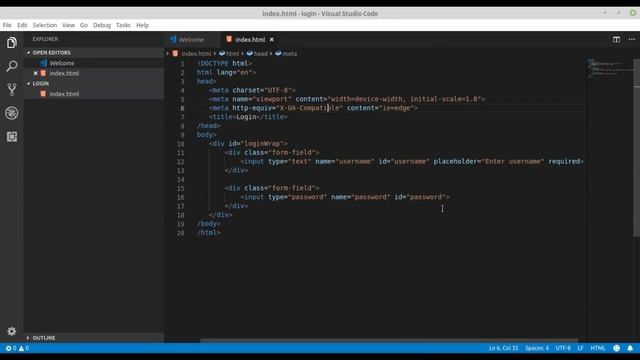Open the Debug view icon

tap(11, 113)
